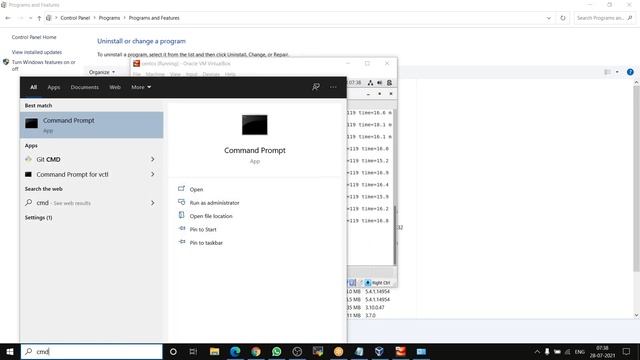Click the VM terminal vertical scrollbar

click(x=395, y=235)
